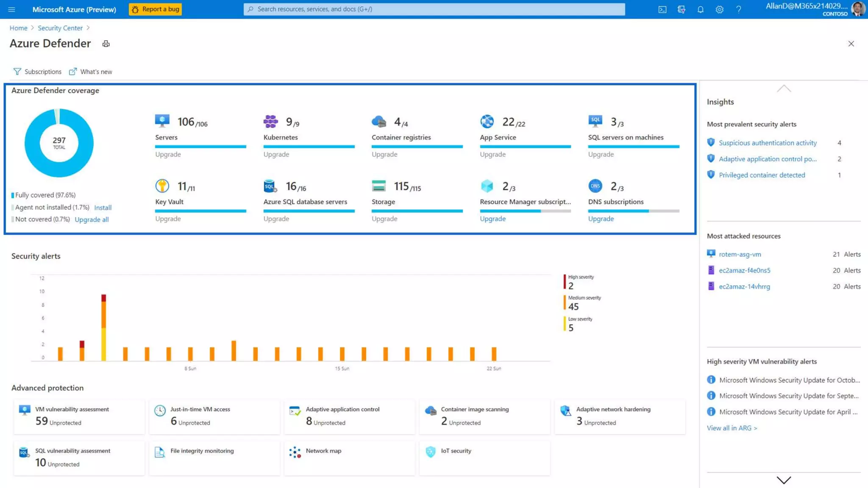This screenshot has width=868, height=488.
Task: Click the search resources input field
Action: click(434, 9)
